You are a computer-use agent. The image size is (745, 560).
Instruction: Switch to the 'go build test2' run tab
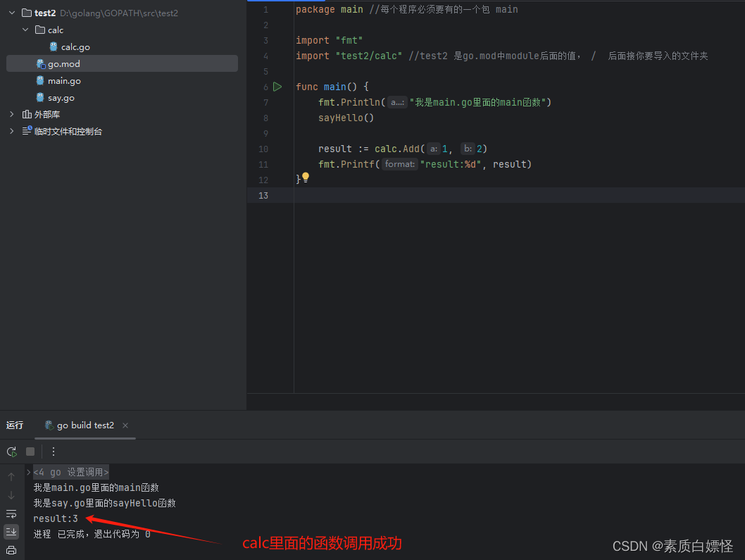84,425
